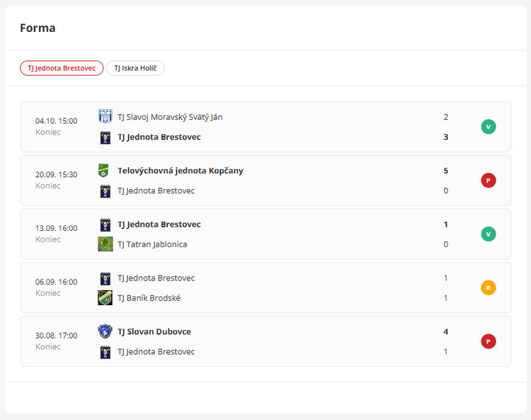Screen dimensions: 531x420
Task: Open bold TJ Jednota Brestovec in 04.10. match
Action: 159,137
